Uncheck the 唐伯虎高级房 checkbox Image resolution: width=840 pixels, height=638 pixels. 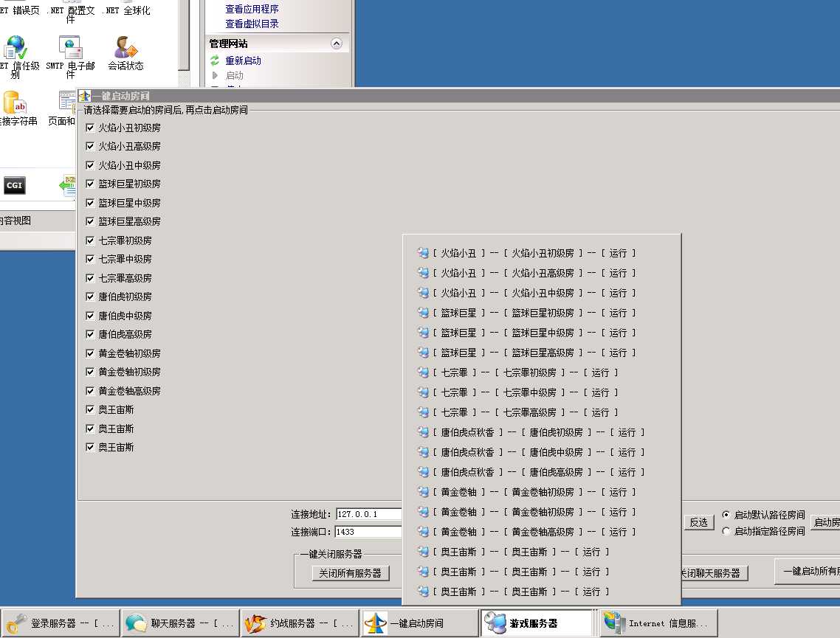tap(90, 334)
